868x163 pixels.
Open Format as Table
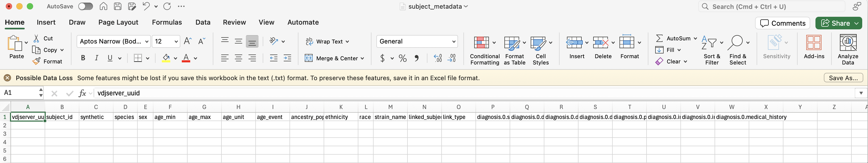(x=515, y=50)
